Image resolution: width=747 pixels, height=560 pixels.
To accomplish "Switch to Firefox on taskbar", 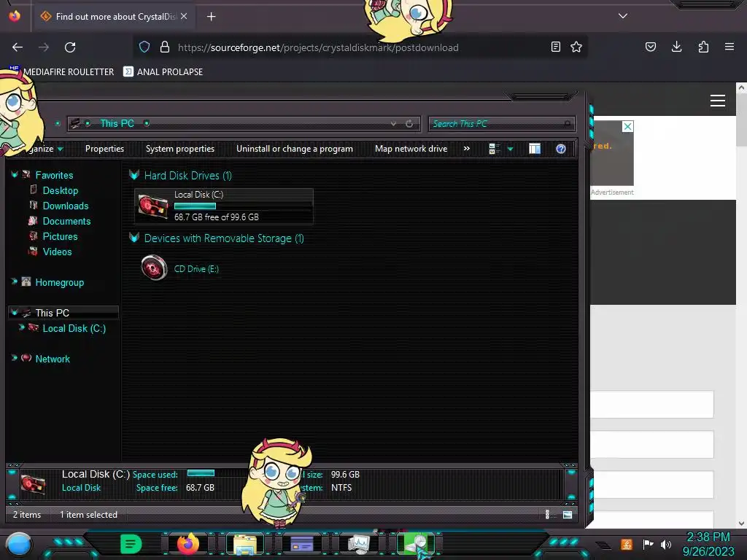I will tap(187, 543).
